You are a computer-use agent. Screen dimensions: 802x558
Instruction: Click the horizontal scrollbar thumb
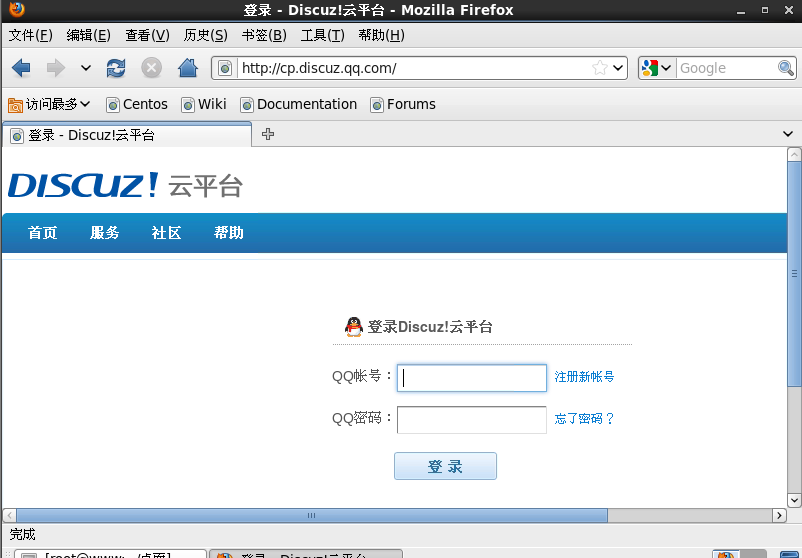click(312, 516)
